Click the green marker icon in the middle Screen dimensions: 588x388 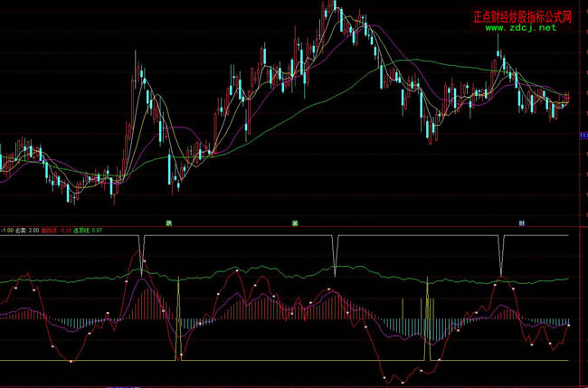(295, 222)
